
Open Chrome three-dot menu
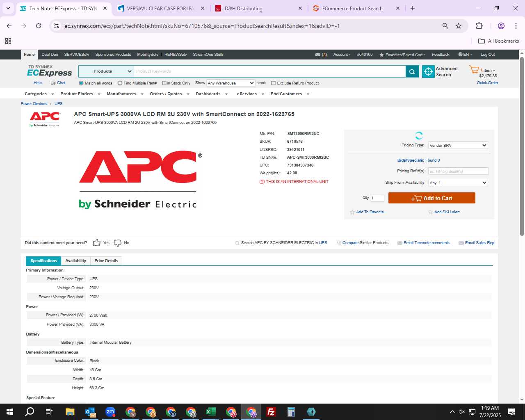516,26
